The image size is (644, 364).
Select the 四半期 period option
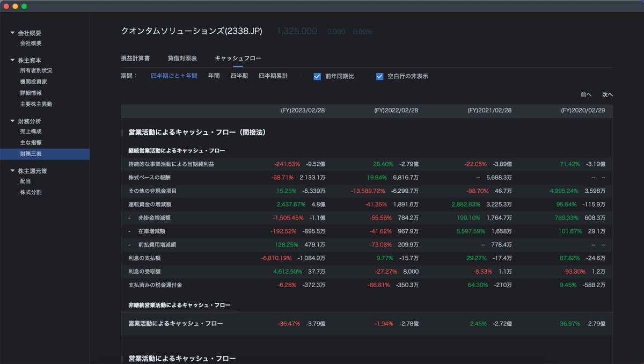coord(239,76)
